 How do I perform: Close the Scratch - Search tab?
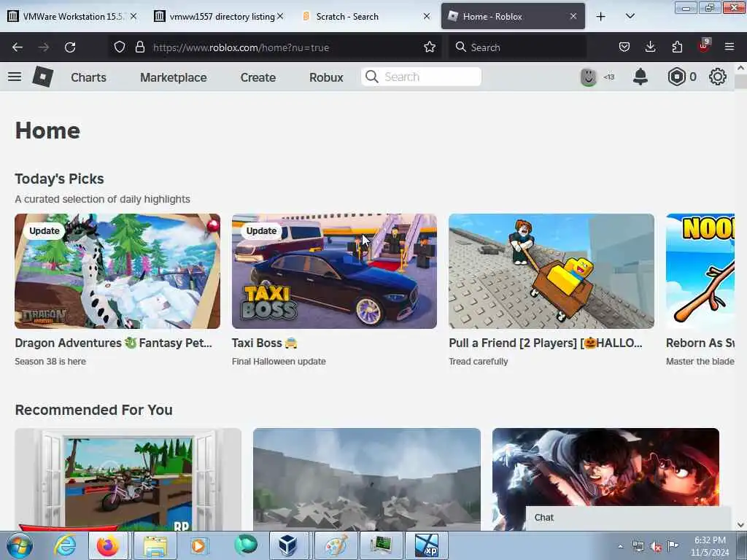click(x=426, y=17)
